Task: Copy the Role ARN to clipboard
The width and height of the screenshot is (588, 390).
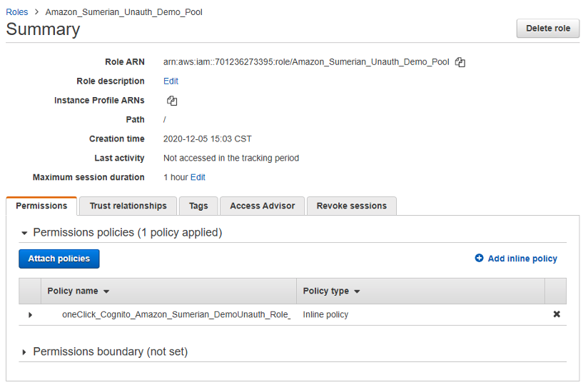Action: [460, 62]
